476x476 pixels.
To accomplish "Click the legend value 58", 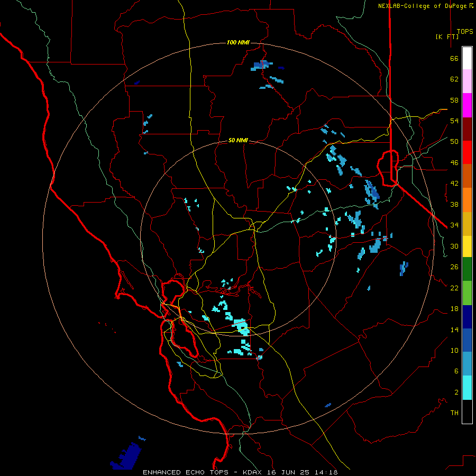I will point(454,100).
